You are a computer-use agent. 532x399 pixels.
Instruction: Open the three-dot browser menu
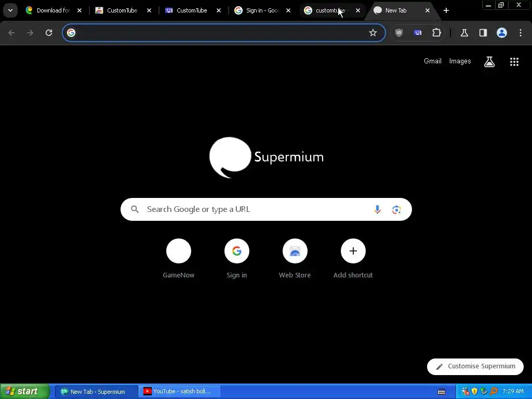tap(521, 33)
